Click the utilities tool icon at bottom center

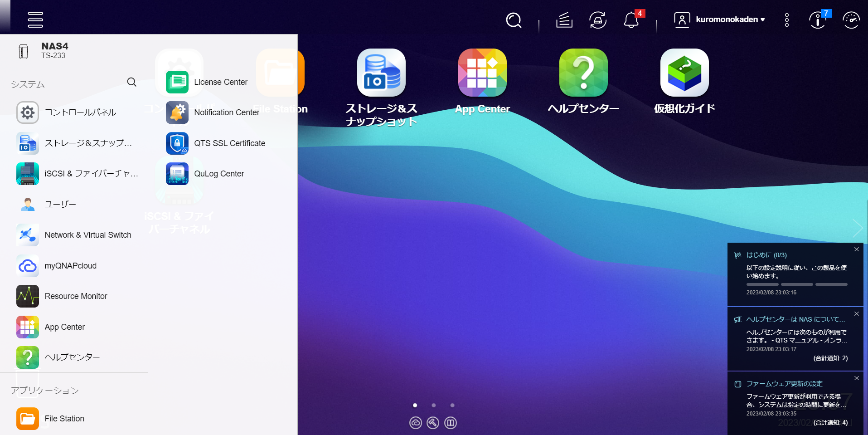click(x=433, y=423)
